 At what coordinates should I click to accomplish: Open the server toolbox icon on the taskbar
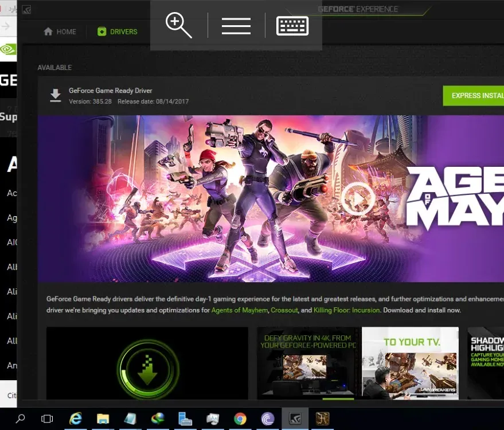[185, 419]
